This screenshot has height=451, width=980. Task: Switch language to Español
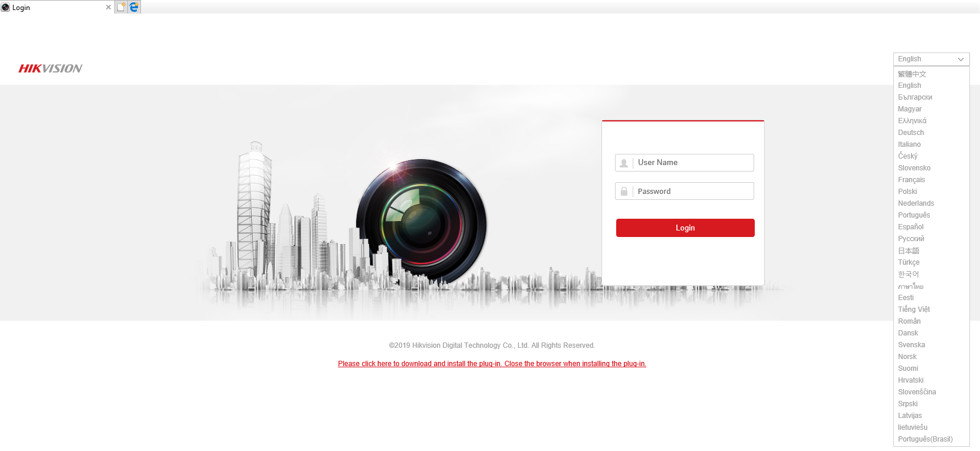(911, 227)
